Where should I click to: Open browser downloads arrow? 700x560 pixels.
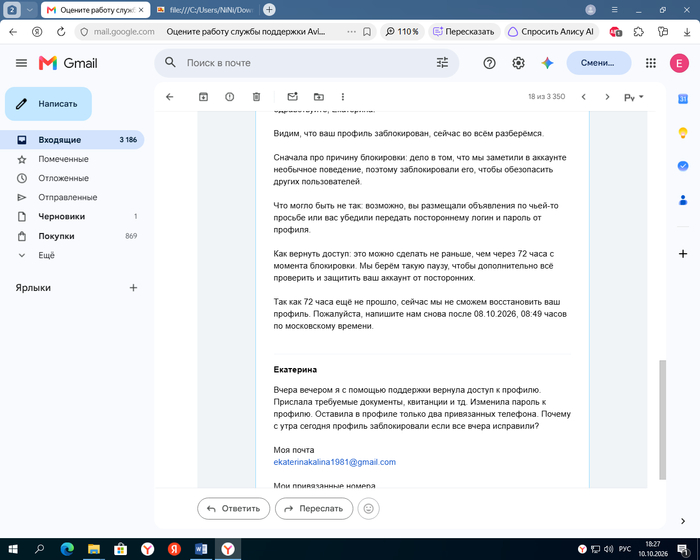tap(687, 32)
